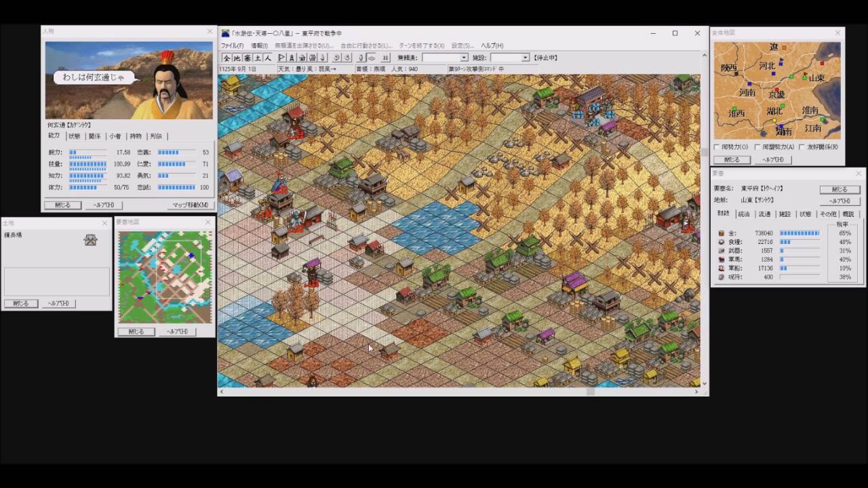Image resolution: width=868 pixels, height=488 pixels.
Task: Switch to the 関係 tab in 人物 window
Action: [x=94, y=136]
